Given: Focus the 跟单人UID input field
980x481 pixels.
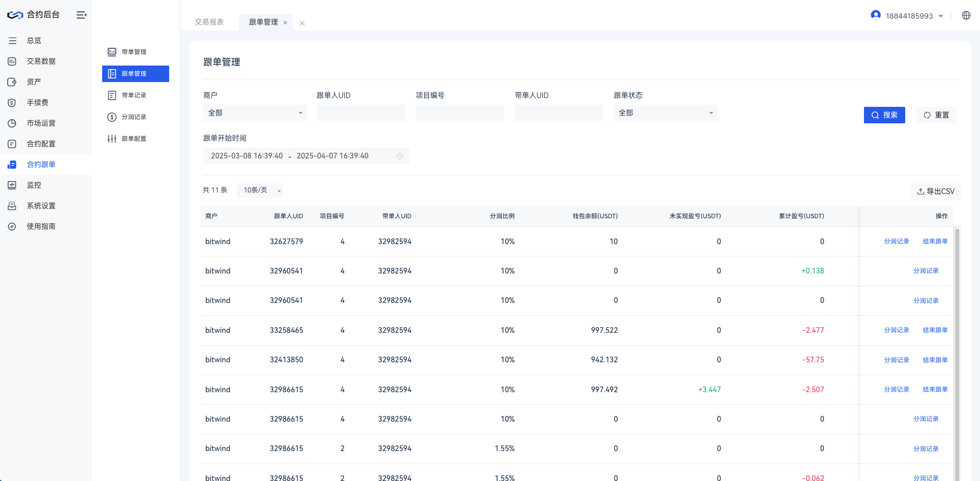Looking at the screenshot, I should click(x=361, y=113).
